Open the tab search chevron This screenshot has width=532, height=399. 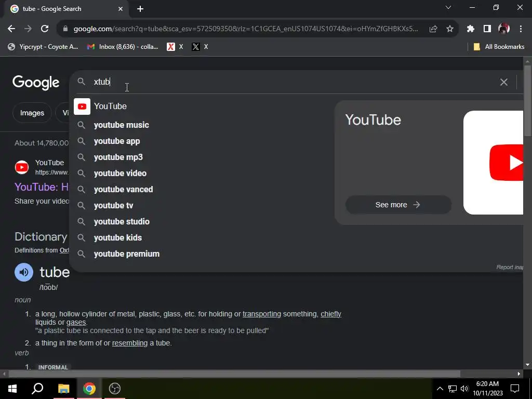pos(448,7)
